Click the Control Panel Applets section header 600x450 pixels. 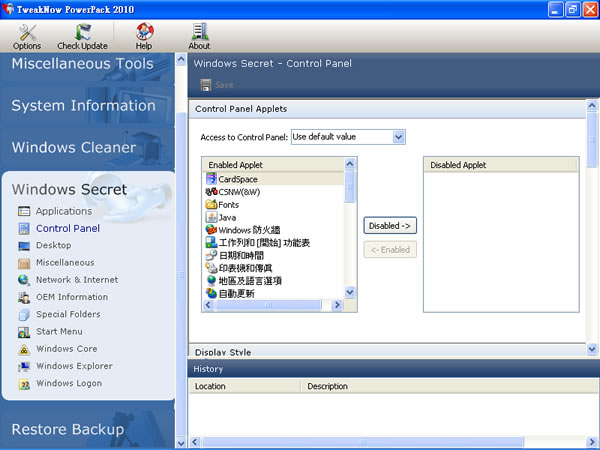pos(387,109)
